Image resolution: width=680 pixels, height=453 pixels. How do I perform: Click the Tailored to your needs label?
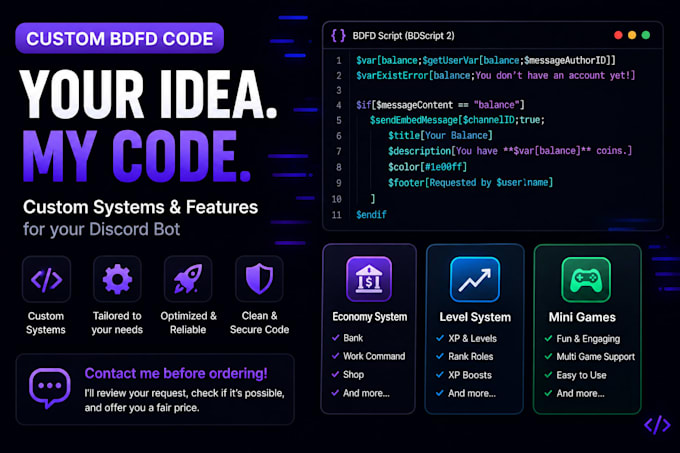117,323
